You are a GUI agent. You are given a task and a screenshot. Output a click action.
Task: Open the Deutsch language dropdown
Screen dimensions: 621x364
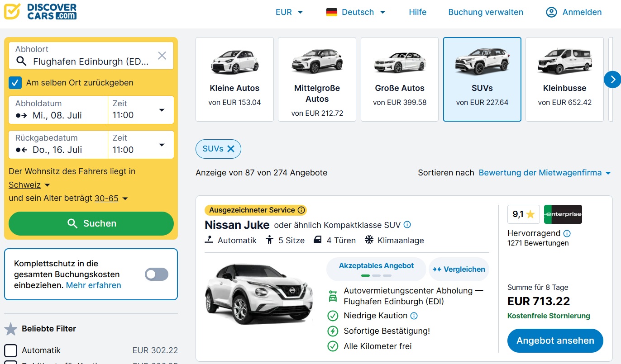[356, 12]
